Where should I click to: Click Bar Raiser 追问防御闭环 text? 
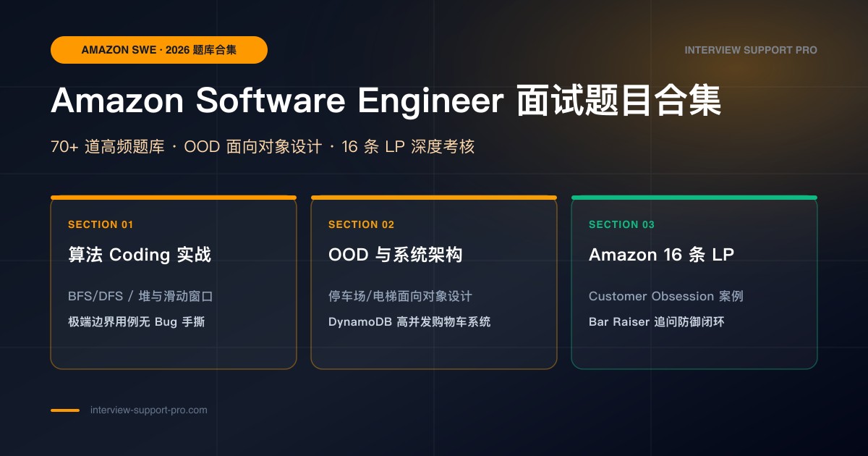click(657, 321)
